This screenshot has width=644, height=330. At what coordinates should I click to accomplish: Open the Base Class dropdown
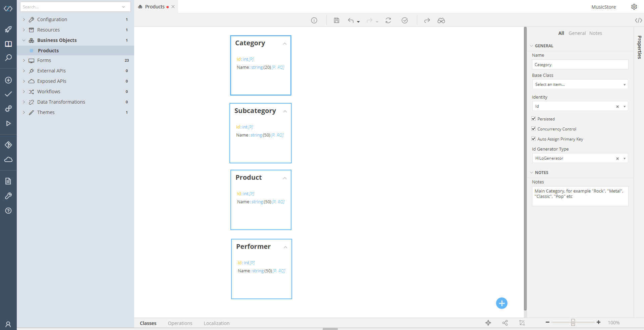pos(580,85)
